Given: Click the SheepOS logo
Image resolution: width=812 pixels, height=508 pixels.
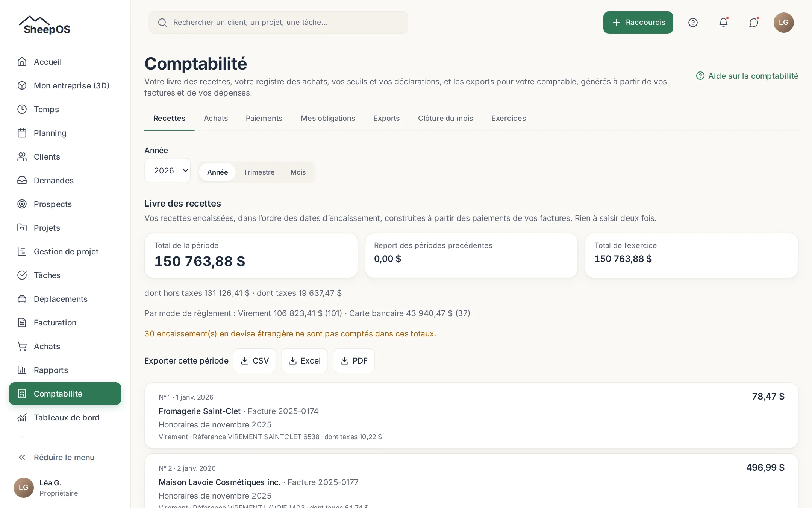Looking at the screenshot, I should coord(45,25).
